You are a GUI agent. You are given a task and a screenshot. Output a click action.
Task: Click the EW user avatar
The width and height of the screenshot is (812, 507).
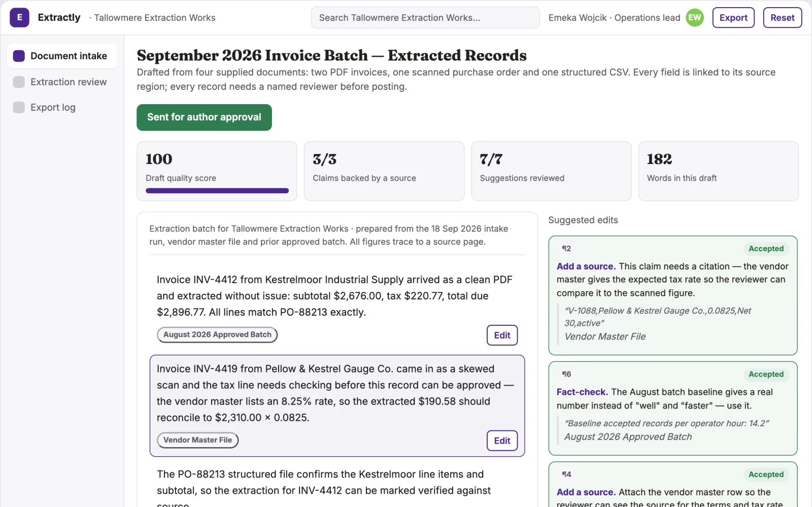tap(695, 18)
